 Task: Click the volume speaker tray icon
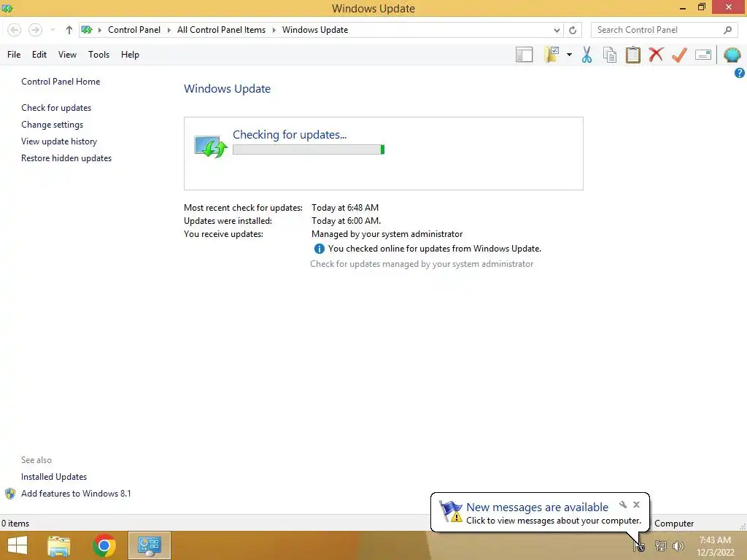678,546
